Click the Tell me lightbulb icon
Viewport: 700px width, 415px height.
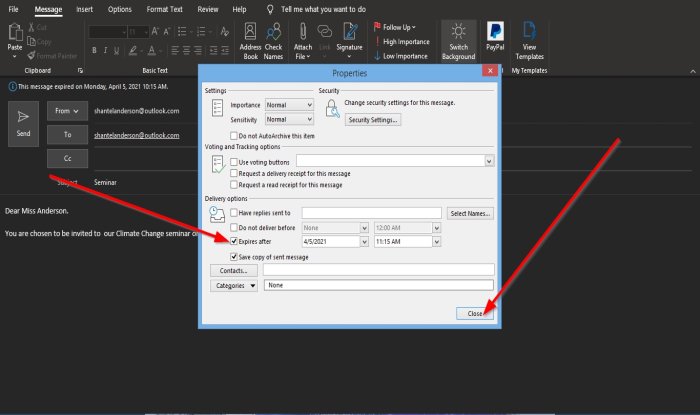[x=270, y=9]
